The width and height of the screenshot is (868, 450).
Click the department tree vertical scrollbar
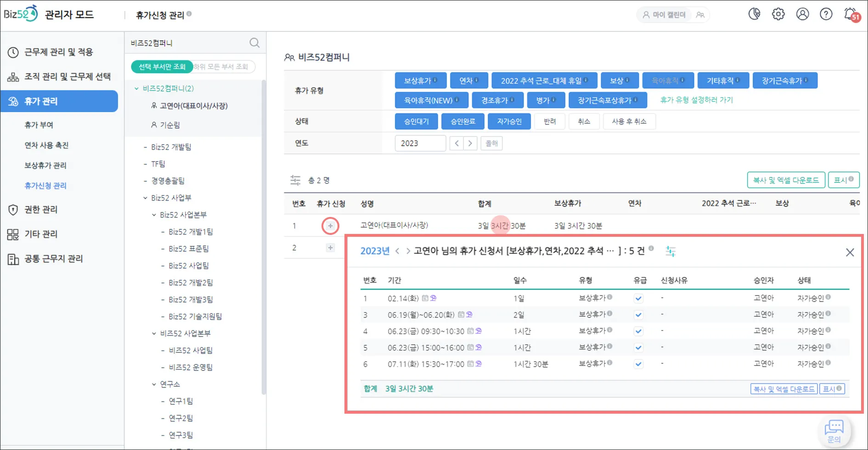pos(264,237)
